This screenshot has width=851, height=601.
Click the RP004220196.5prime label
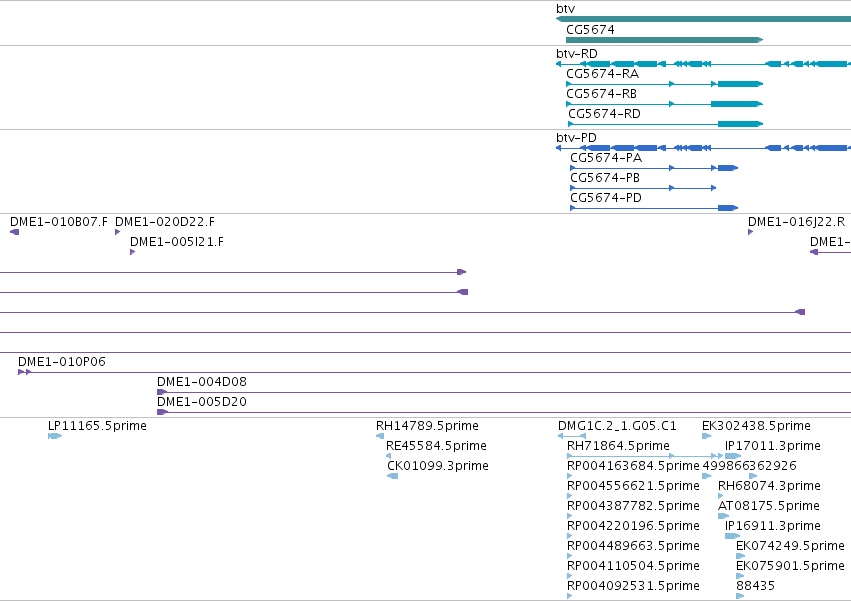(x=633, y=527)
